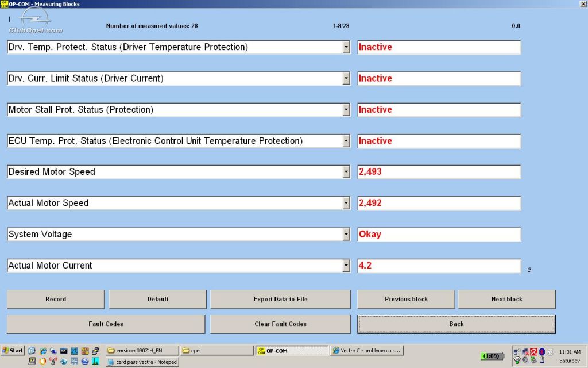Open 'versiune 090714_EN' folder in taskbar
Image resolution: width=588 pixels, height=368 pixels.
tap(142, 351)
